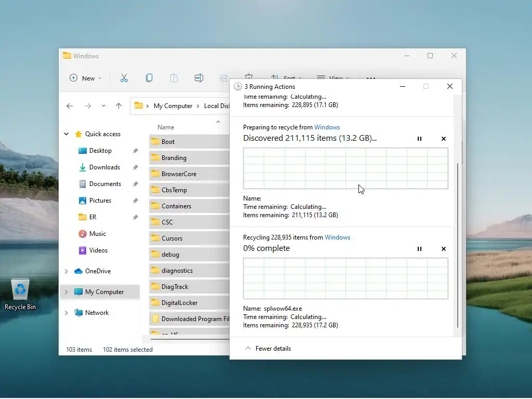The width and height of the screenshot is (532, 399).
Task: Sort by the Name column header
Action: point(166,127)
